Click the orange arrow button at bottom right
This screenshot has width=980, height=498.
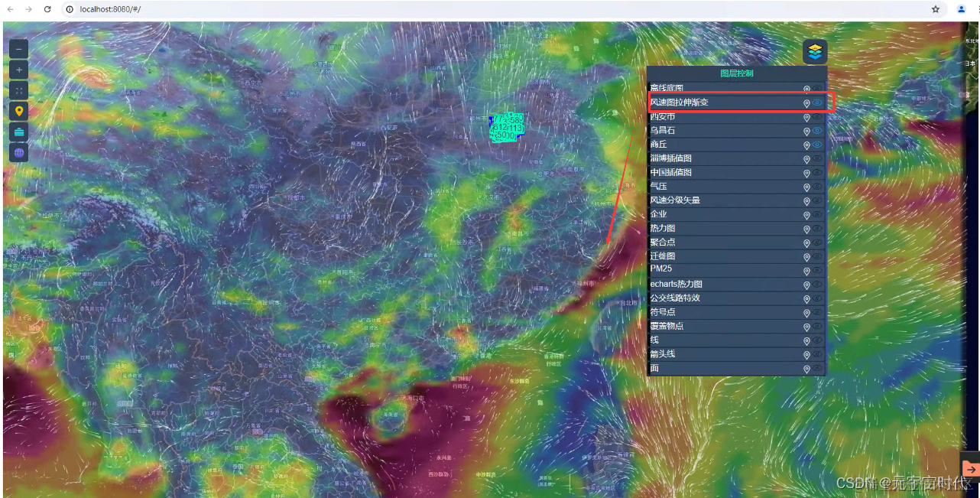pyautogui.click(x=970, y=467)
